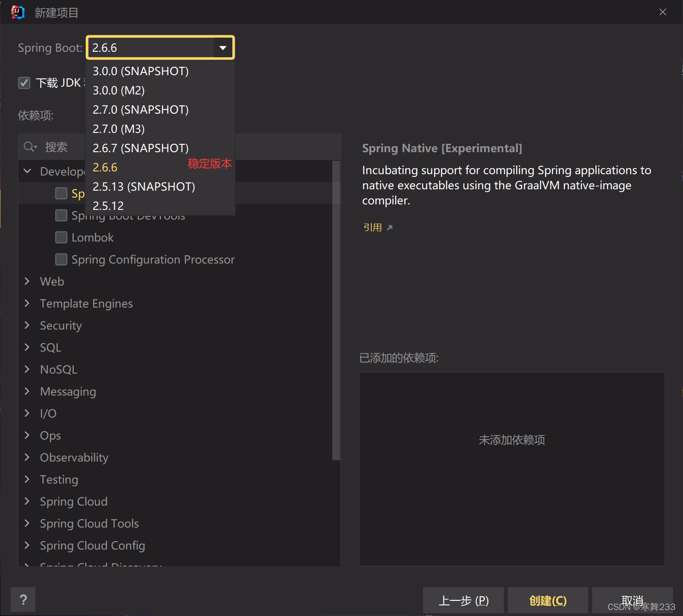Expand the Security category
683x616 pixels.
27,325
